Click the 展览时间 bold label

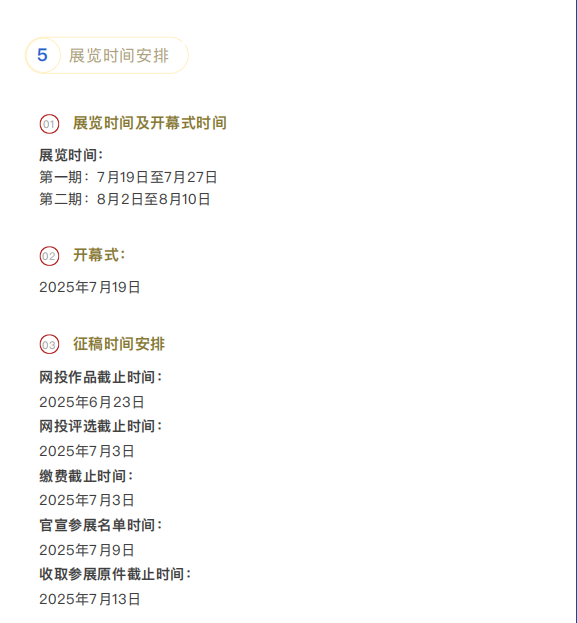tap(71, 155)
